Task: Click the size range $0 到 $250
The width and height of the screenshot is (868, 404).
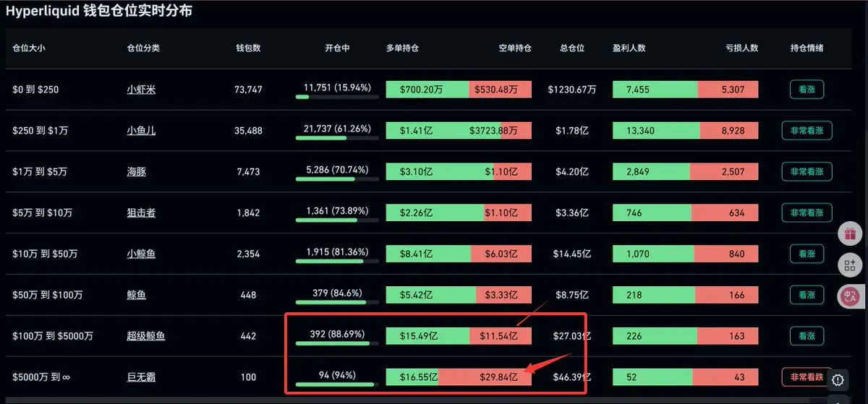Action: pos(35,90)
